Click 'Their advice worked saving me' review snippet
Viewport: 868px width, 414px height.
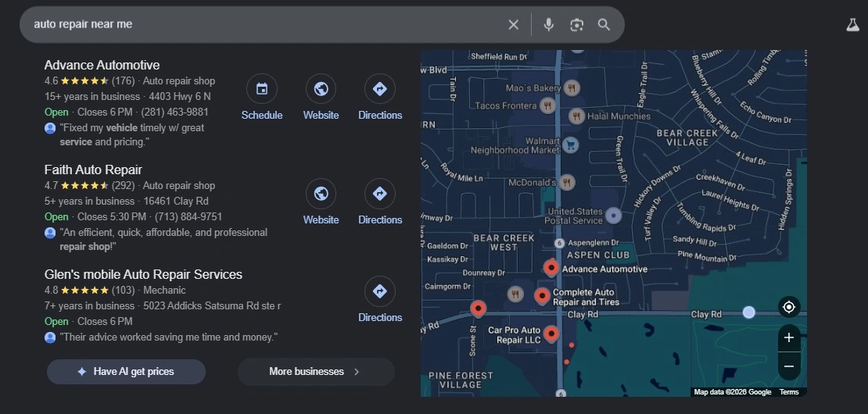168,337
